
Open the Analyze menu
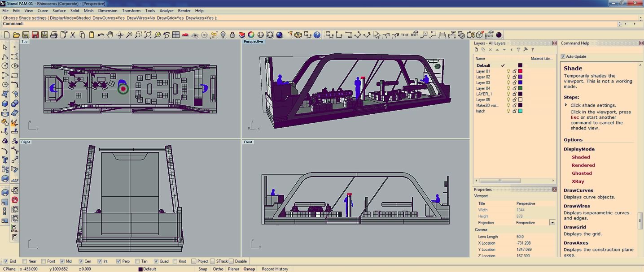(x=166, y=11)
